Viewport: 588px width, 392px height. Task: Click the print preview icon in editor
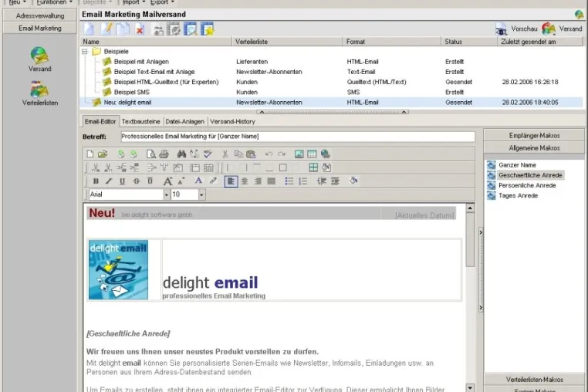click(x=150, y=154)
